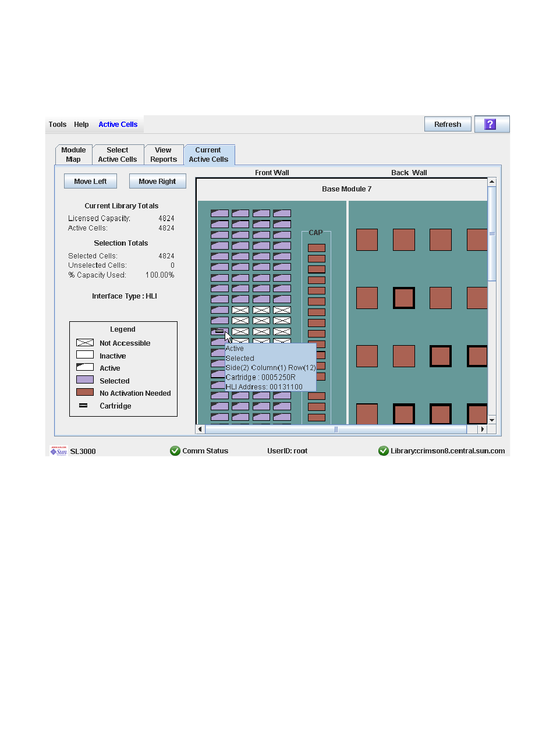Click top-left drive slot on back wall
The image size is (553, 756).
click(x=367, y=240)
